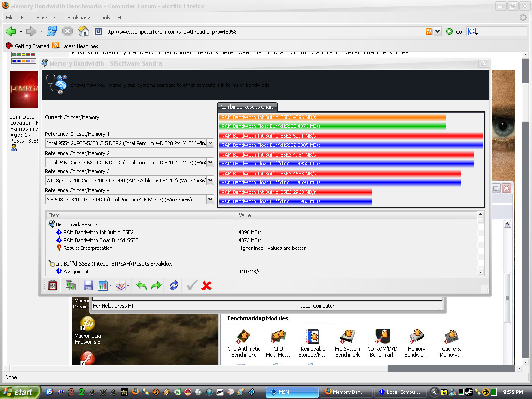The height and width of the screenshot is (399, 532).
Task: Click the Firefox URL address field
Action: 263,32
